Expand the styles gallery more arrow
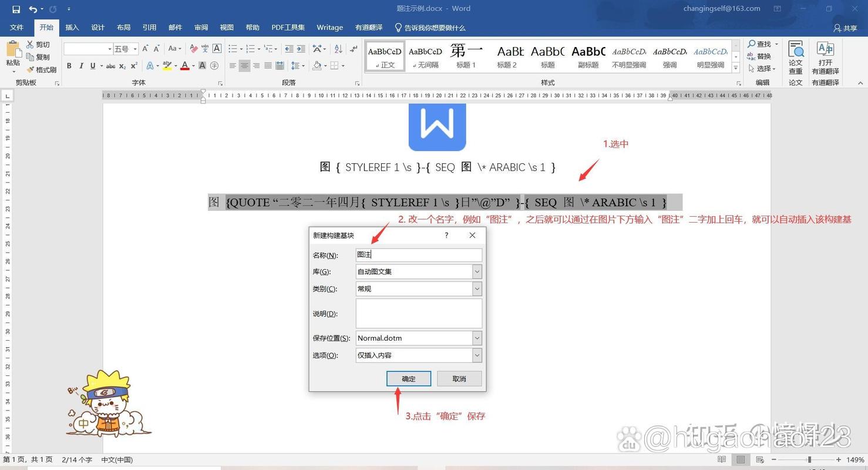This screenshot has height=470, width=868. [x=736, y=69]
